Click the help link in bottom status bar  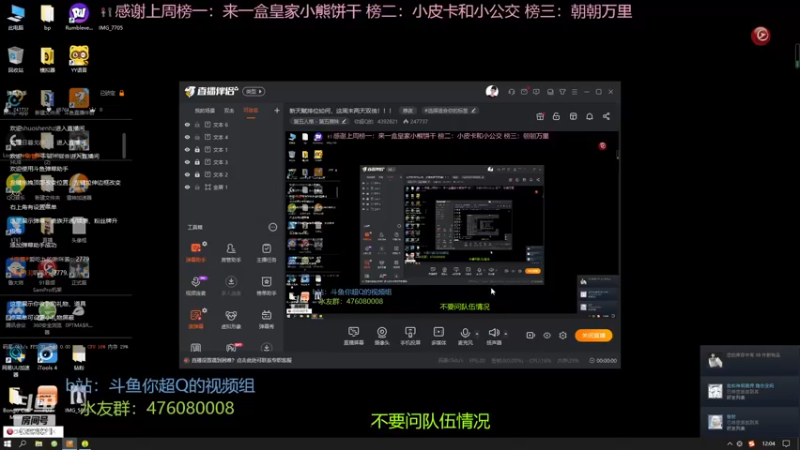pos(241,360)
